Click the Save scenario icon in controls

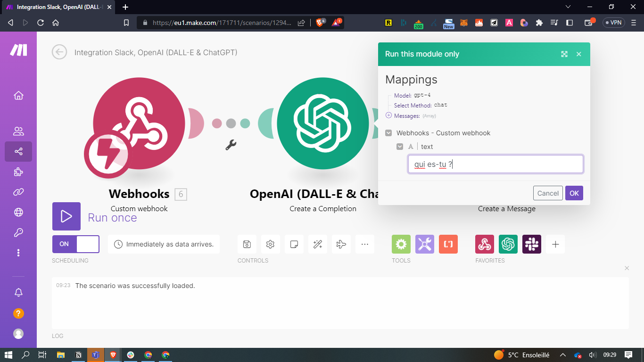pyautogui.click(x=247, y=244)
